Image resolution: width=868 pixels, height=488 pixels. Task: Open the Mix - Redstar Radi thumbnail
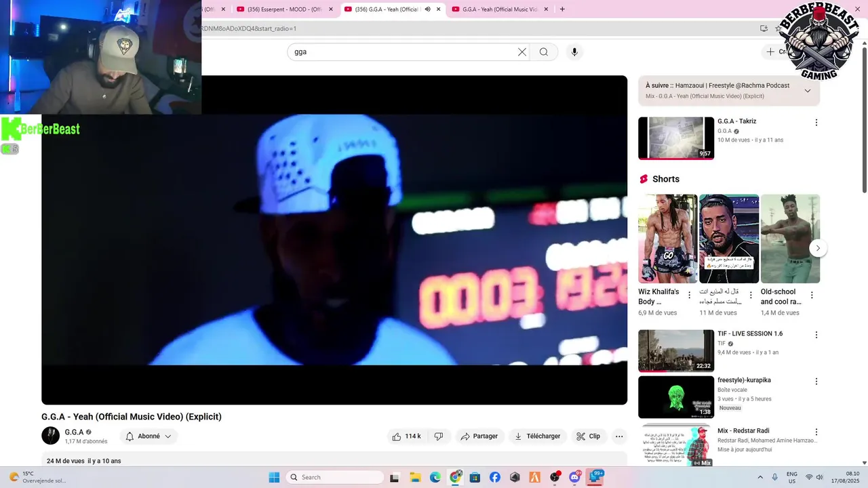coord(675,445)
